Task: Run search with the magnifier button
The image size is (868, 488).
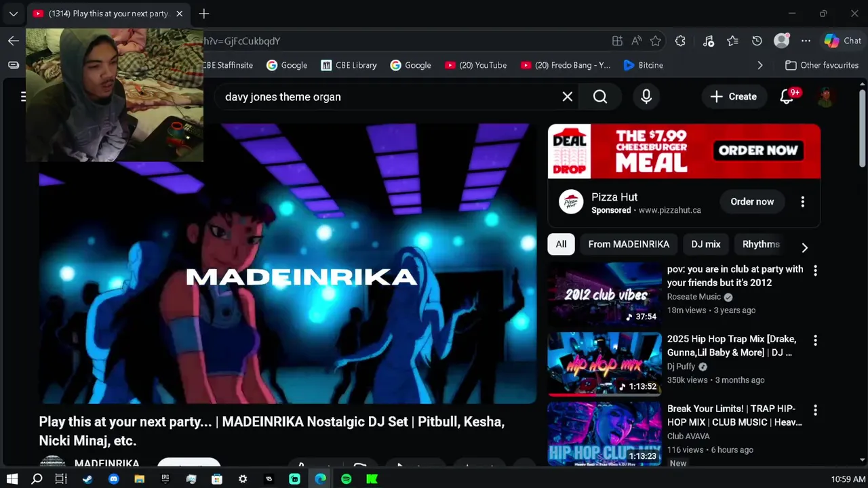Action: [x=600, y=97]
